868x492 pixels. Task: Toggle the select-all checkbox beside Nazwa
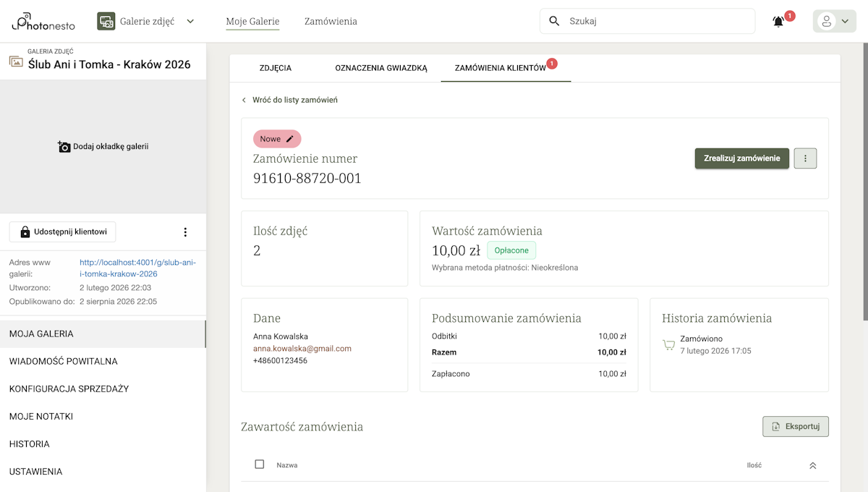coord(260,465)
